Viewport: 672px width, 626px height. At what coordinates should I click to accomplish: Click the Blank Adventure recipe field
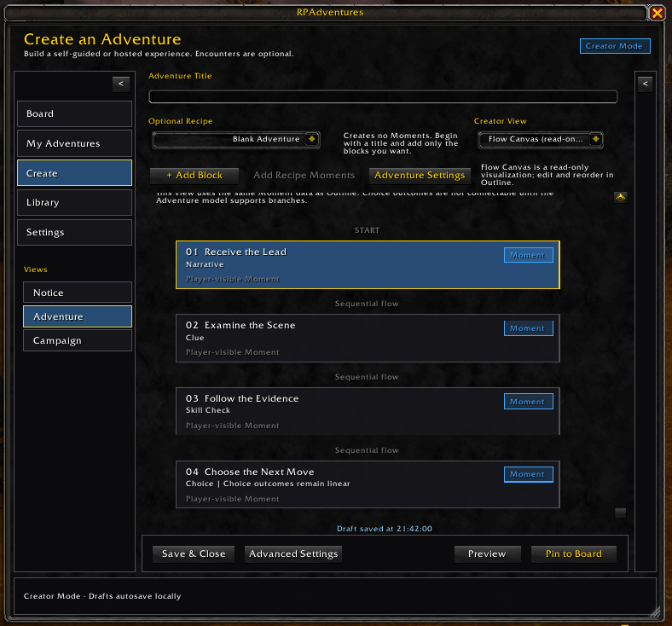pyautogui.click(x=236, y=139)
